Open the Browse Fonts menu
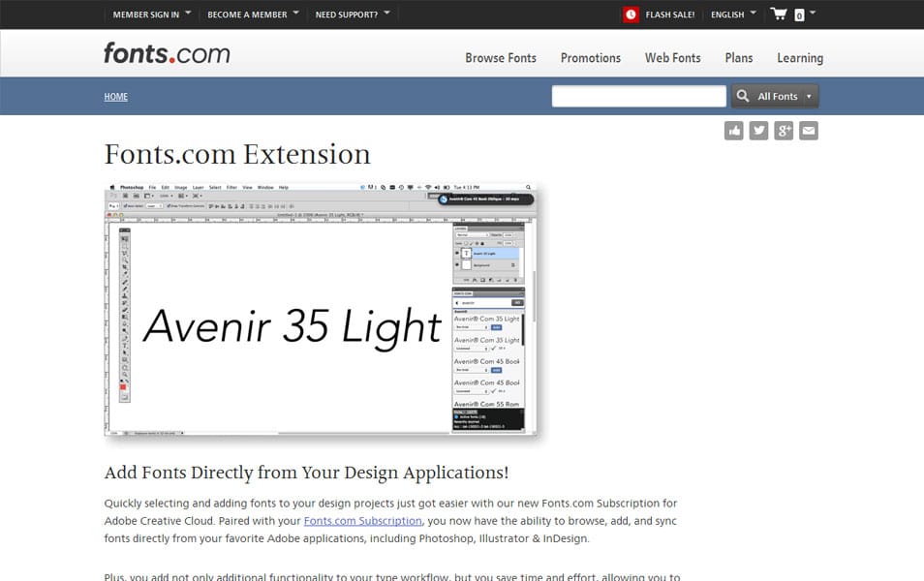Screen dimensions: 924x581 [501, 58]
